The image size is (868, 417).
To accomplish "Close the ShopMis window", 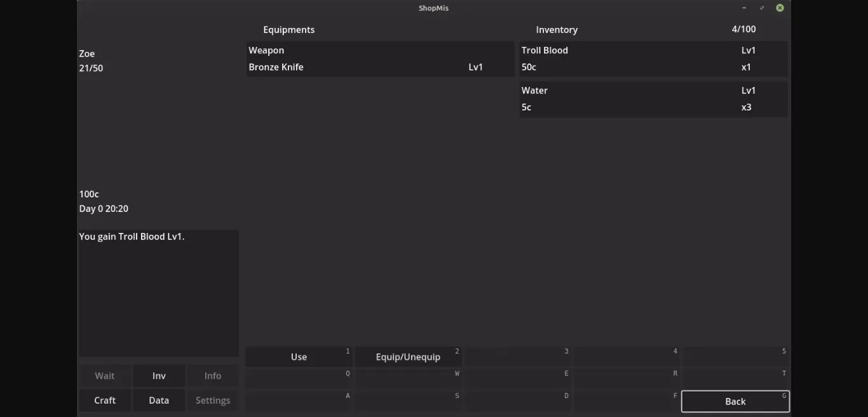I will click(x=780, y=8).
